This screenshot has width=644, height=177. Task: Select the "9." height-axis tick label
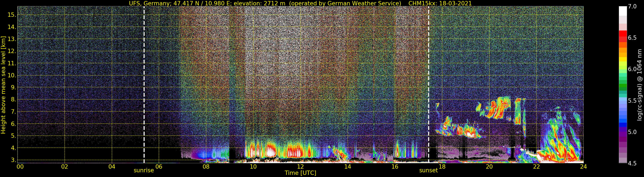pyautogui.click(x=14, y=87)
